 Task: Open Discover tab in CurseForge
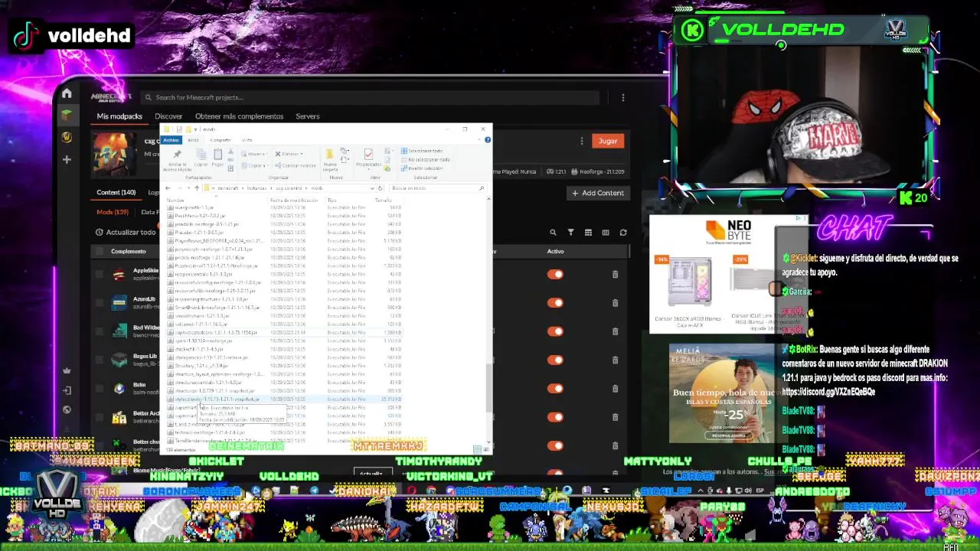click(x=168, y=116)
